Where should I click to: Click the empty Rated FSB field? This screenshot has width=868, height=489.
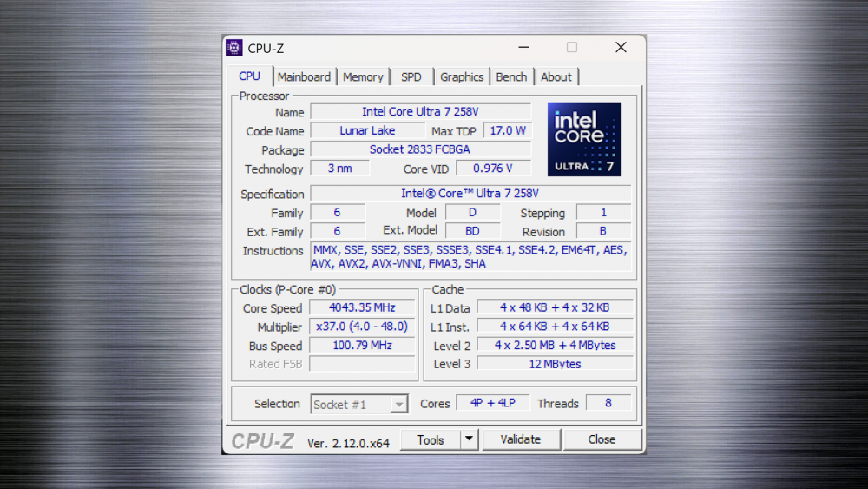pos(362,364)
